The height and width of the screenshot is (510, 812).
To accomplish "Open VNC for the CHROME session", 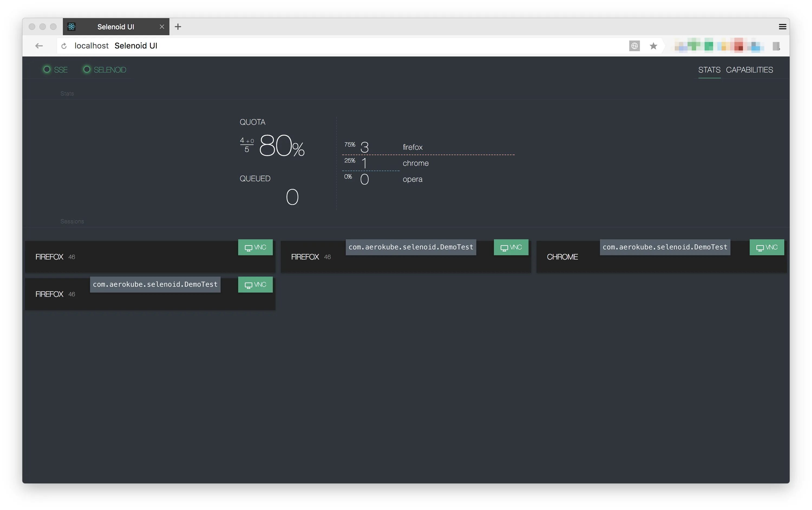I will pos(767,247).
